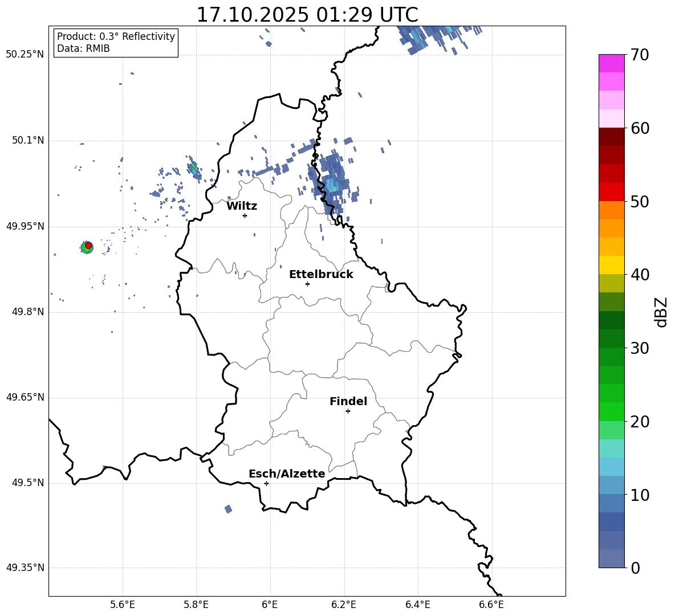Click the colorbar tick label 70

(640, 55)
